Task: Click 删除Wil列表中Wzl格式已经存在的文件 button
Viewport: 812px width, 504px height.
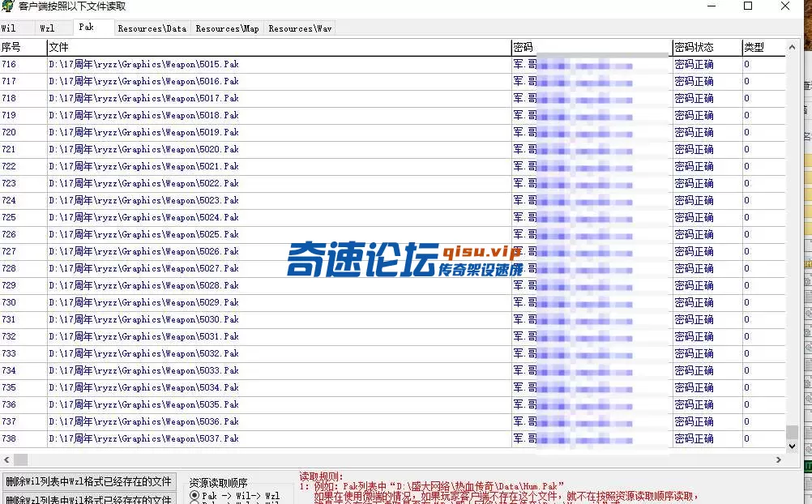Action: [x=88, y=482]
